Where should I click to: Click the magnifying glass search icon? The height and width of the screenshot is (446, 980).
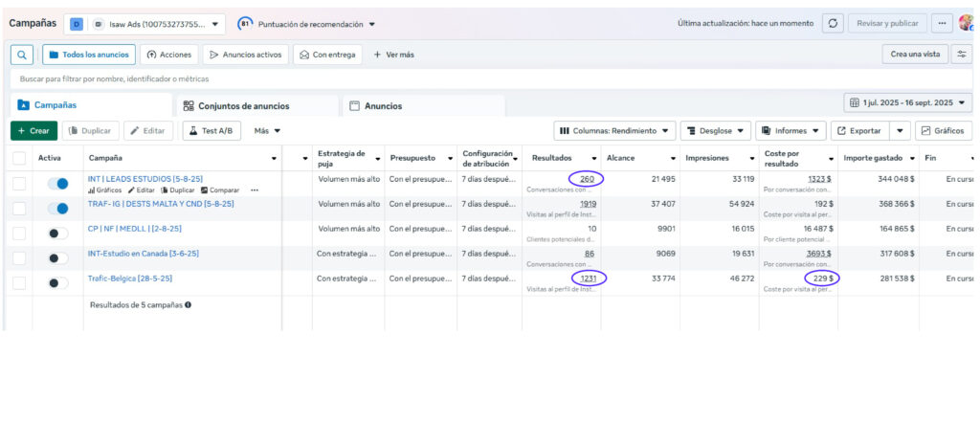pyautogui.click(x=23, y=55)
